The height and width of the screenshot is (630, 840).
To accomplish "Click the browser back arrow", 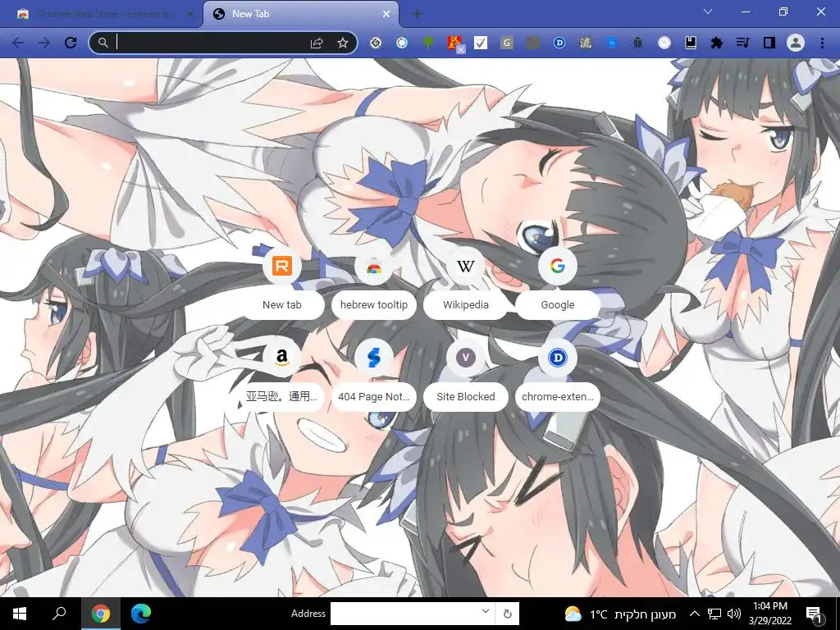I will click(x=18, y=43).
